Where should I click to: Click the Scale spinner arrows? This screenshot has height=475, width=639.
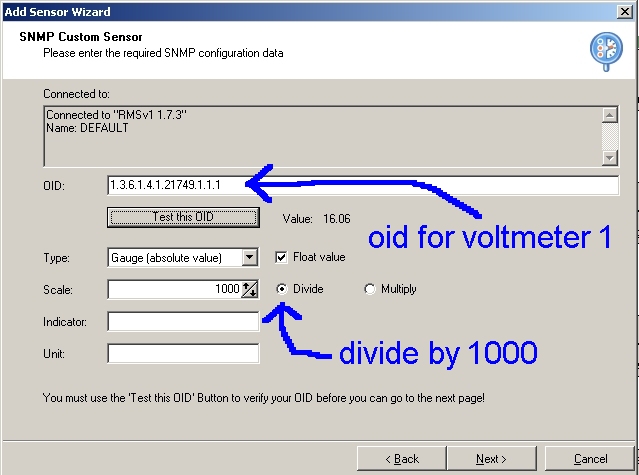pos(250,289)
